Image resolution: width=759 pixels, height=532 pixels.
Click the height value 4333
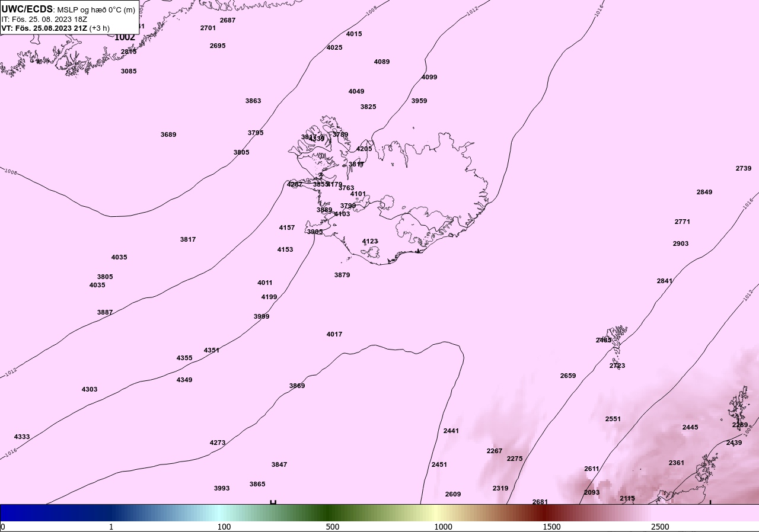click(22, 437)
